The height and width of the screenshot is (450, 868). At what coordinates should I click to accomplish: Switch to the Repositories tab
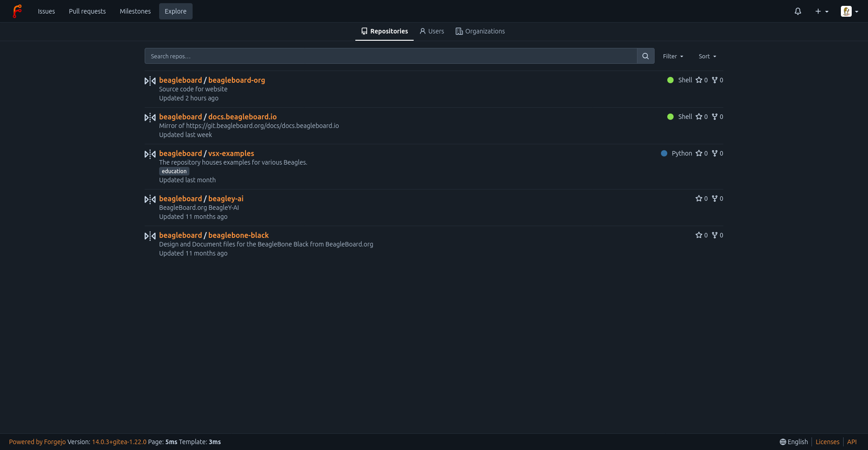coord(384,31)
